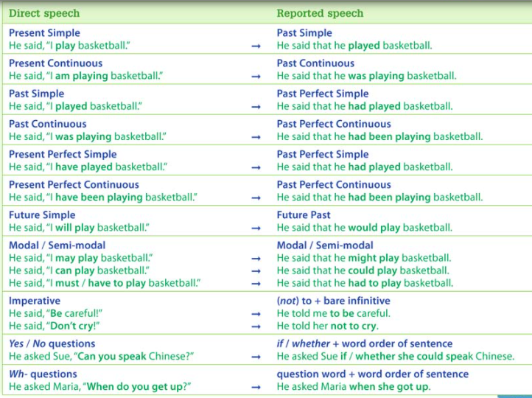Click 'He said, "I have been playing basketball."'
Screen dimensions: 532x398
[103, 197]
